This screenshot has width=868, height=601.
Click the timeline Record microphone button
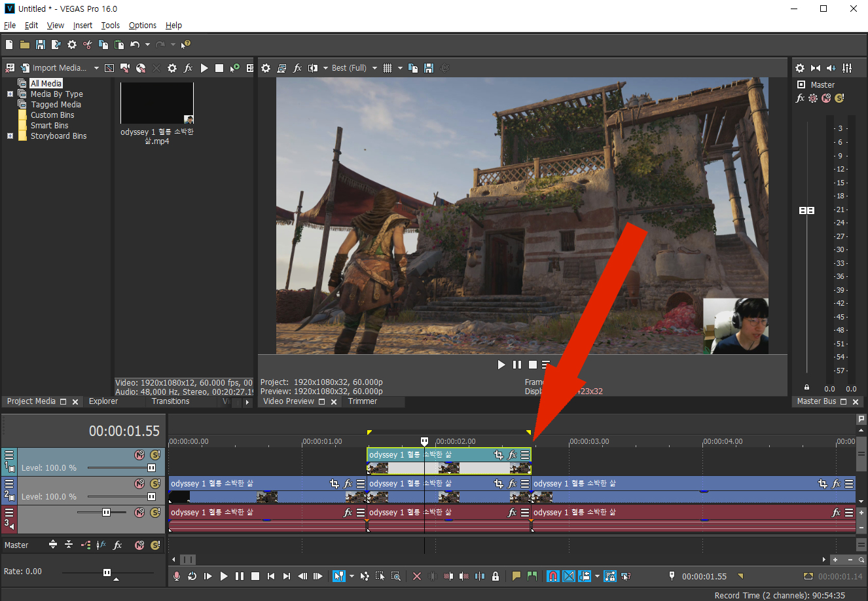click(176, 576)
